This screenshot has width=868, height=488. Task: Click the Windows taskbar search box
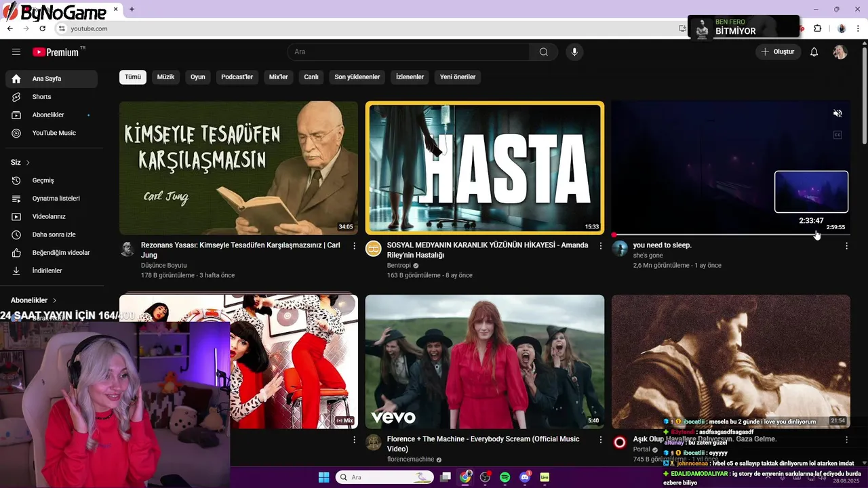point(384,477)
